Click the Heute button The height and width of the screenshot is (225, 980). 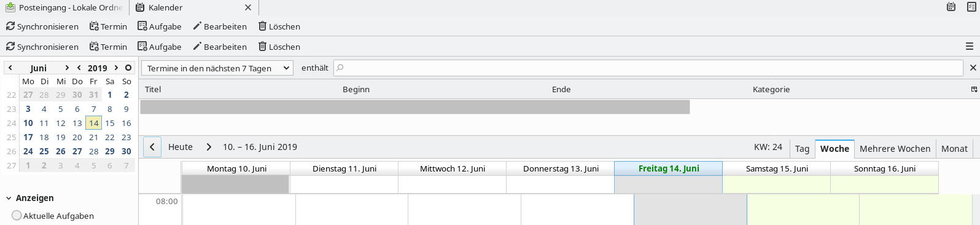click(x=181, y=147)
